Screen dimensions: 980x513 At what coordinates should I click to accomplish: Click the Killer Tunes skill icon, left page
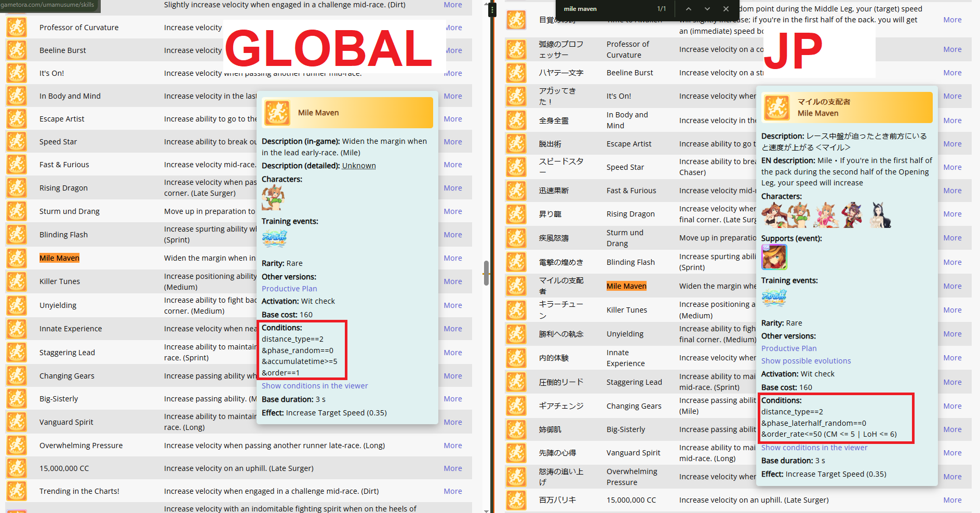(17, 281)
